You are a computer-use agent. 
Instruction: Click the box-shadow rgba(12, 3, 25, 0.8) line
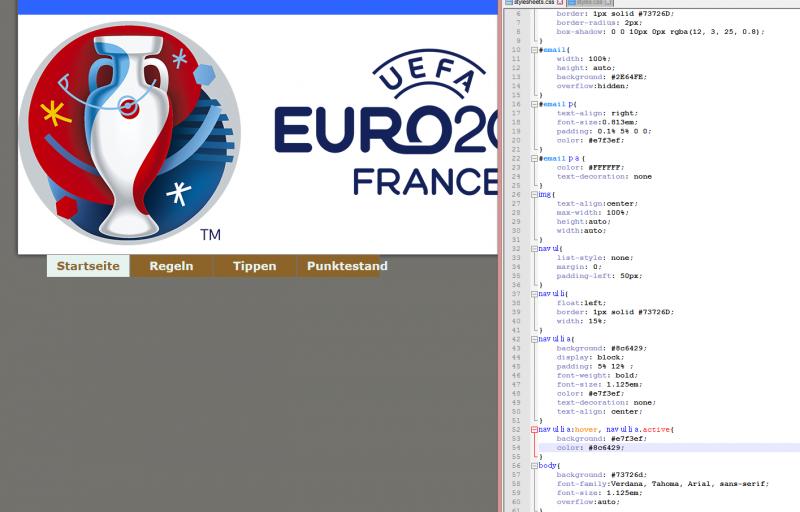coord(660,32)
